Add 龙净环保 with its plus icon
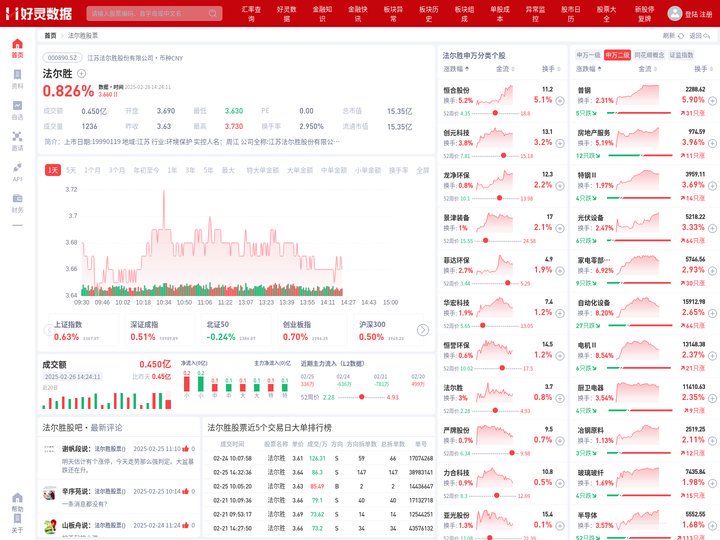 pos(560,186)
